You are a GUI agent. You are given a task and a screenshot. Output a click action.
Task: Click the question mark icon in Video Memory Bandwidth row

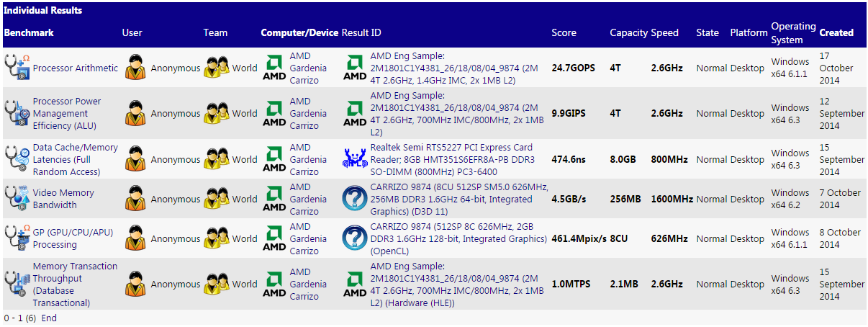[x=354, y=199]
